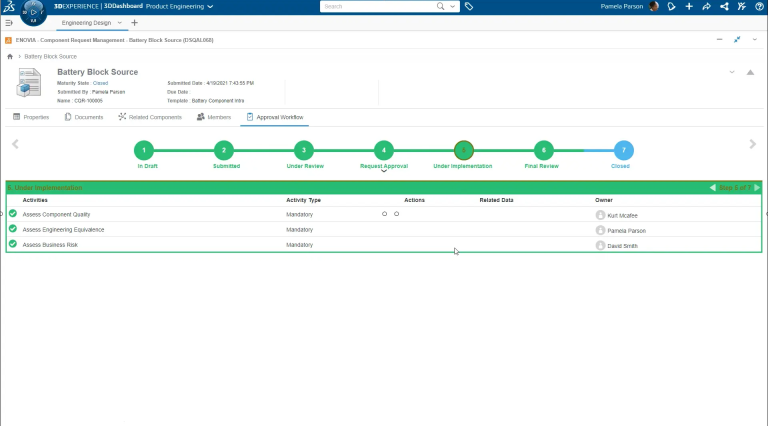Click the Share arrow icon in the top bar
The image size is (768, 426).
(x=706, y=6)
